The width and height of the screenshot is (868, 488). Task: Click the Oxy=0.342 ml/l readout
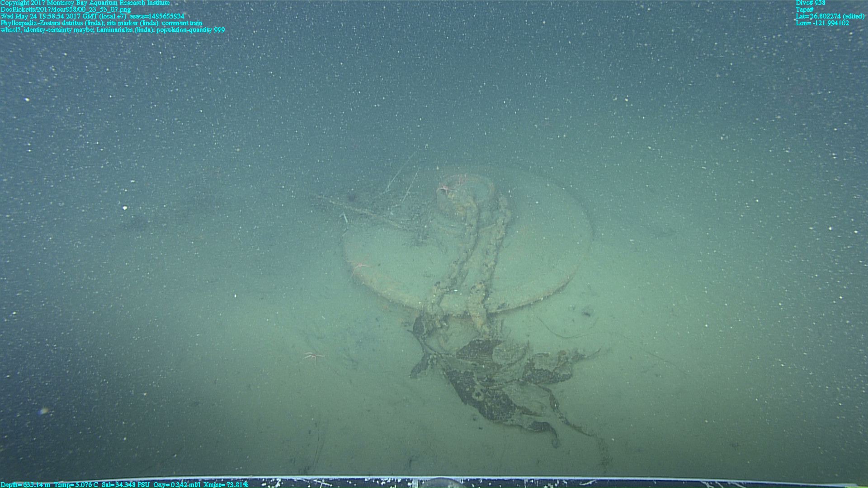pyautogui.click(x=177, y=484)
